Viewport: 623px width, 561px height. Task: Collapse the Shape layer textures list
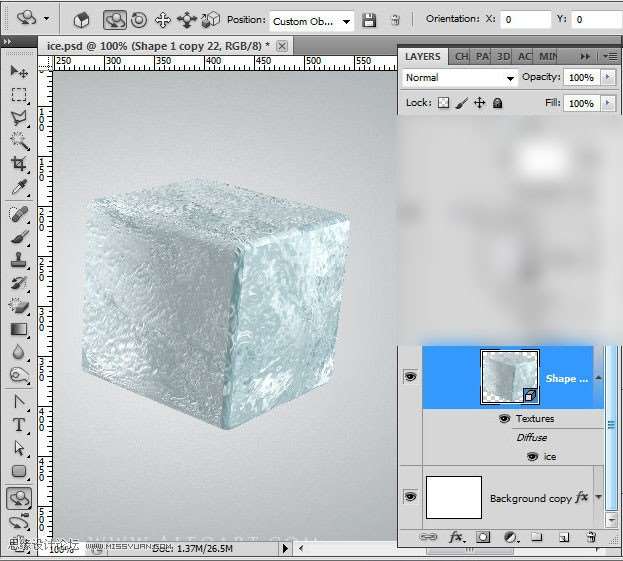598,378
